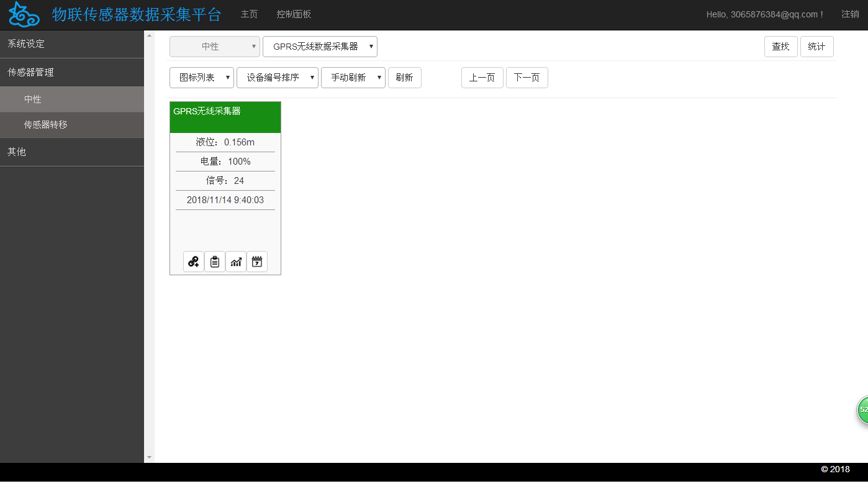
Task: Expand the GPRS无线数据采集器 device dropdown
Action: click(x=320, y=46)
